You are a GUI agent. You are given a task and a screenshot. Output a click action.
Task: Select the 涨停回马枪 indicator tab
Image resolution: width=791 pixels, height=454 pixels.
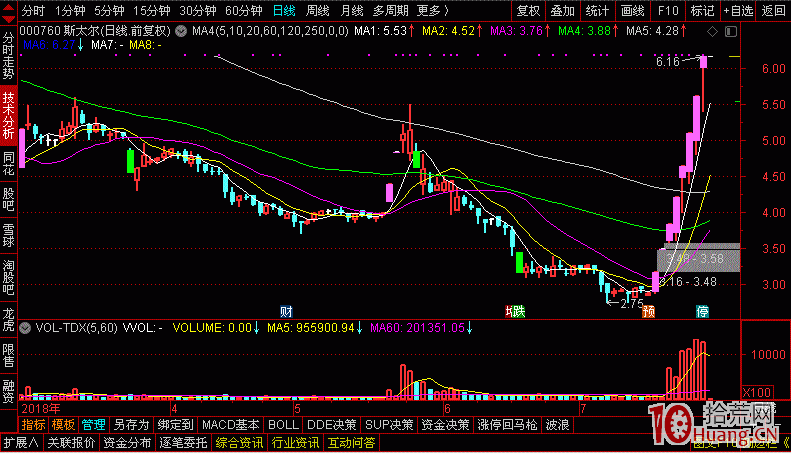coord(507,425)
